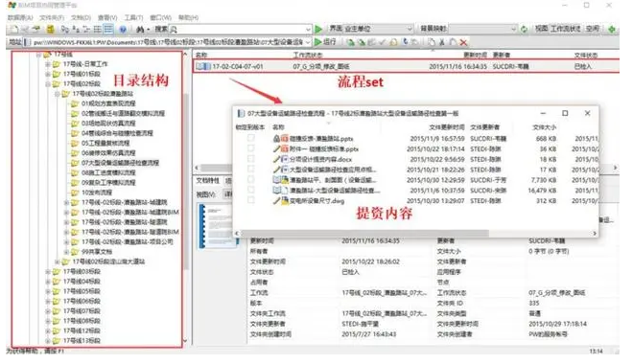Sort the dialog by 文件大小 column
Screen dimensions: 633x364
[544, 127]
